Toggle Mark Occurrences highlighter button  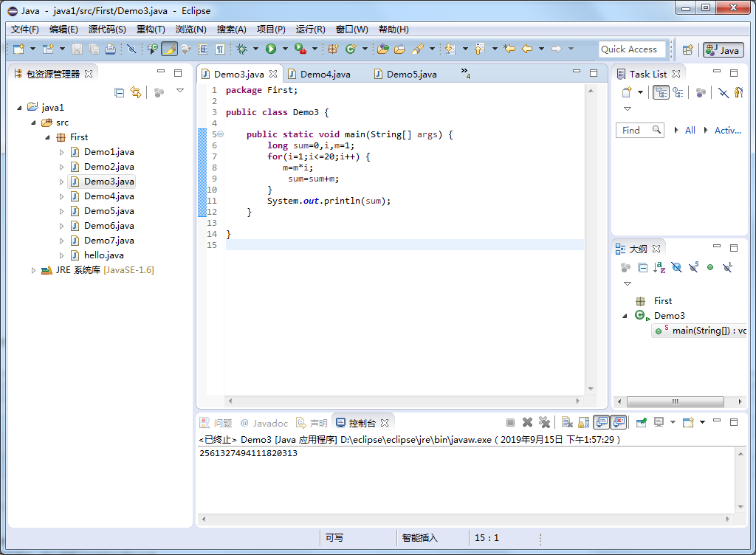[x=169, y=49]
